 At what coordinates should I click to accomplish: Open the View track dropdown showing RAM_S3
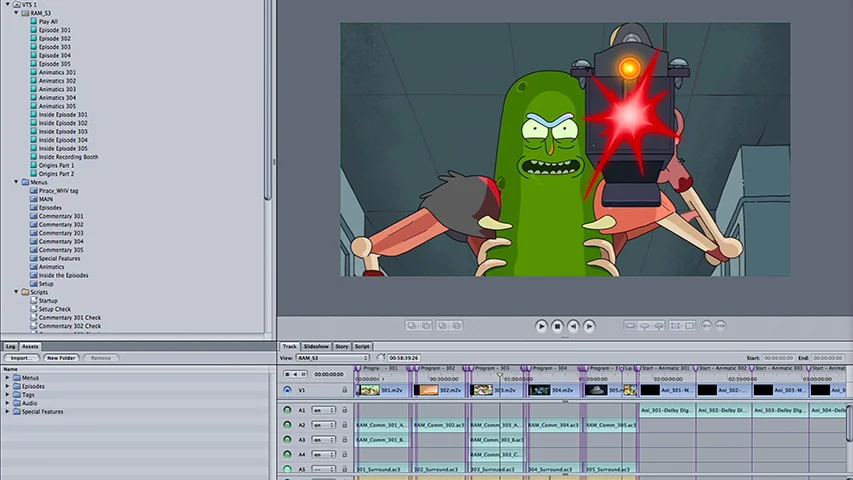point(332,358)
